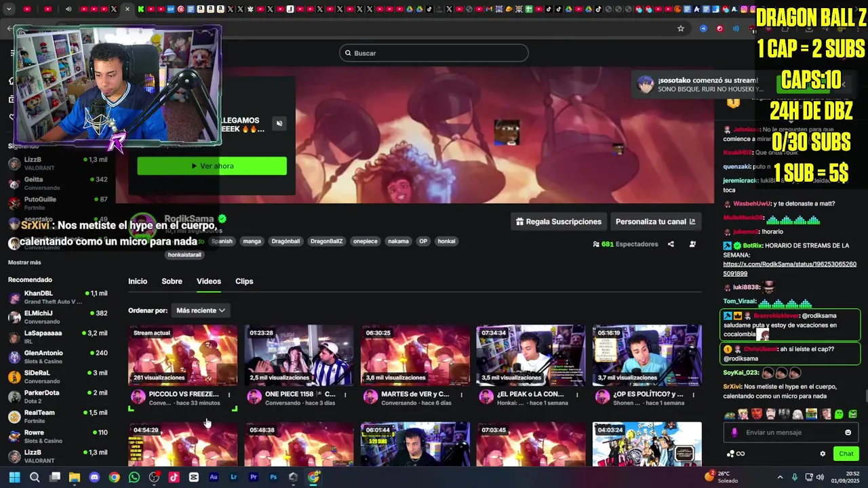Open the schedule link in BotRix message
The height and width of the screenshot is (488, 868).
click(x=789, y=269)
